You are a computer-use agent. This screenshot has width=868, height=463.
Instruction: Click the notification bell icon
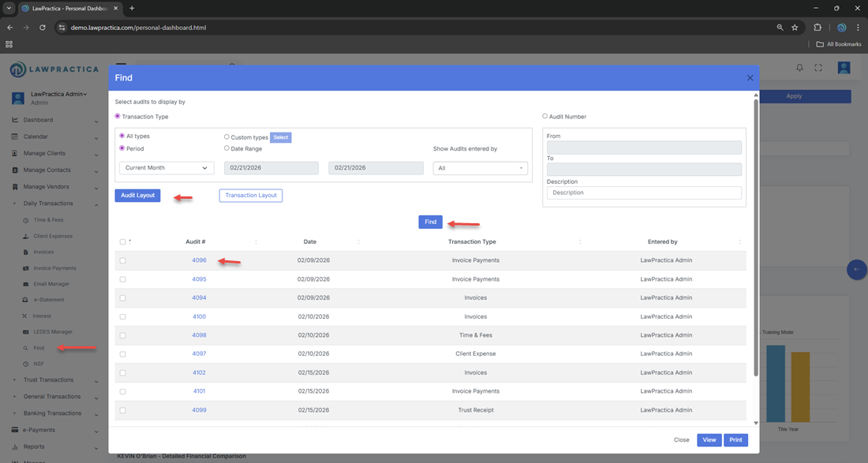[799, 69]
